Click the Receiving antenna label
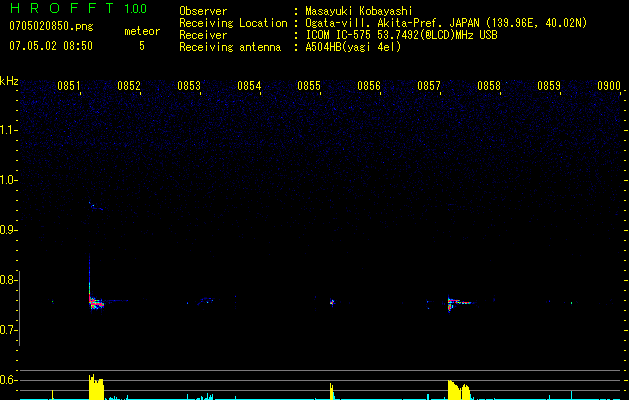629x400 pixels. (230, 47)
